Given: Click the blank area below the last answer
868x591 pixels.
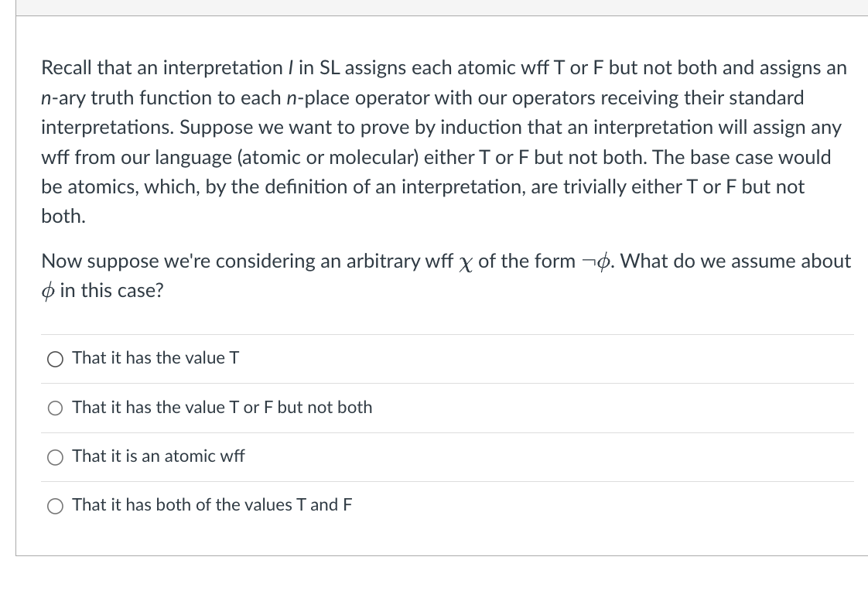Looking at the screenshot, I should point(447,541).
